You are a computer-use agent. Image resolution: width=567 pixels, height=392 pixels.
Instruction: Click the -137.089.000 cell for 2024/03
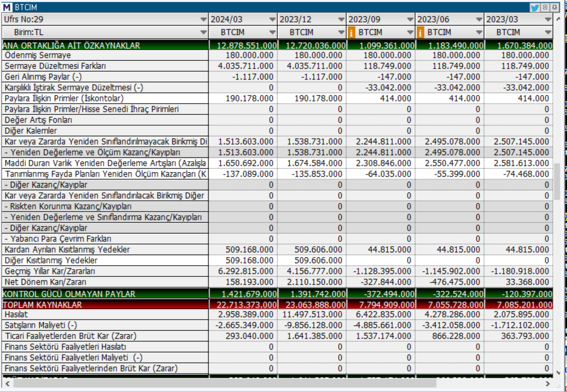(x=243, y=174)
